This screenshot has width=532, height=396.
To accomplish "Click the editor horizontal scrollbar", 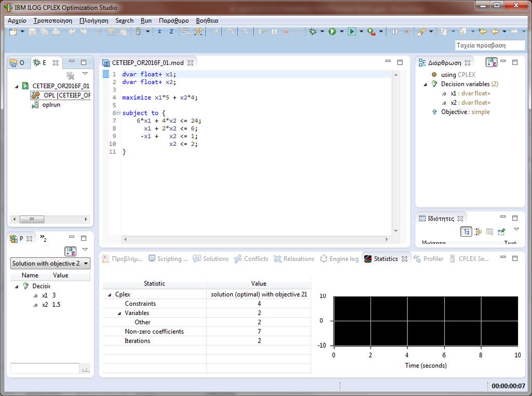I will click(256, 239).
